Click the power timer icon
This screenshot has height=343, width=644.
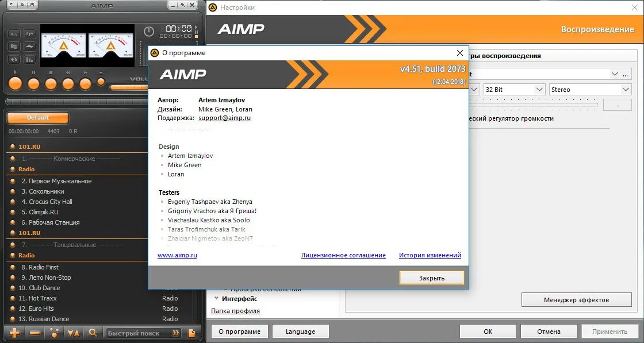coord(149,31)
